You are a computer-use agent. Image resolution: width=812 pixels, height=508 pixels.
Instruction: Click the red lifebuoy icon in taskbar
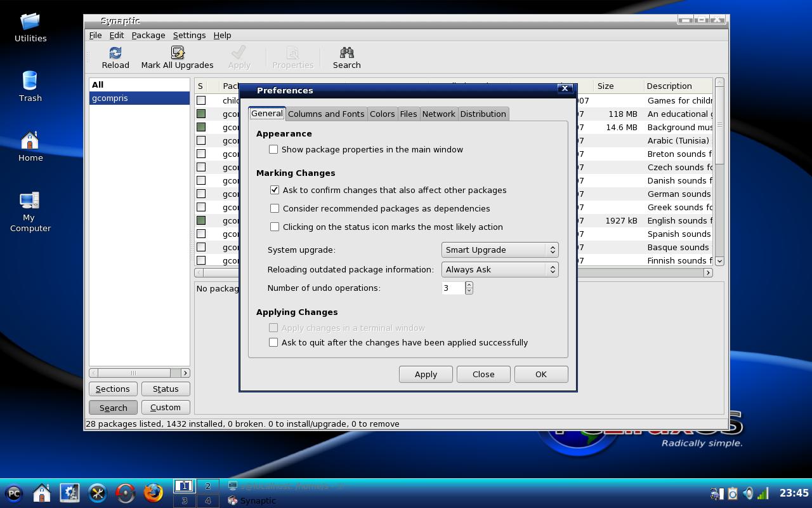[126, 493]
